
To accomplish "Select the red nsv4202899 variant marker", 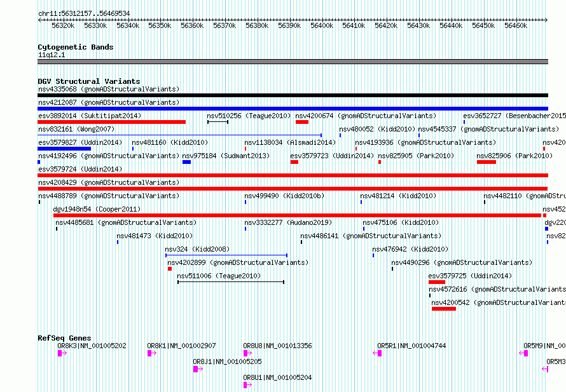I will 170,269.
